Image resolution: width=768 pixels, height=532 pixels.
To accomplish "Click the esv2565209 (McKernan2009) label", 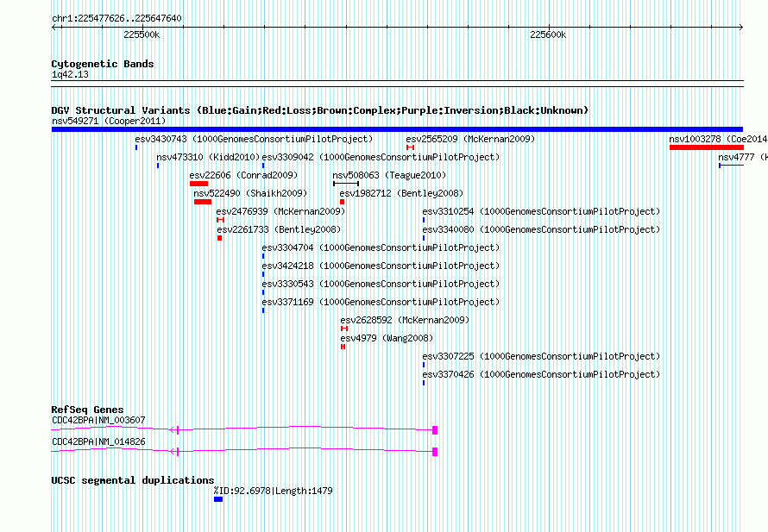I will [x=470, y=139].
